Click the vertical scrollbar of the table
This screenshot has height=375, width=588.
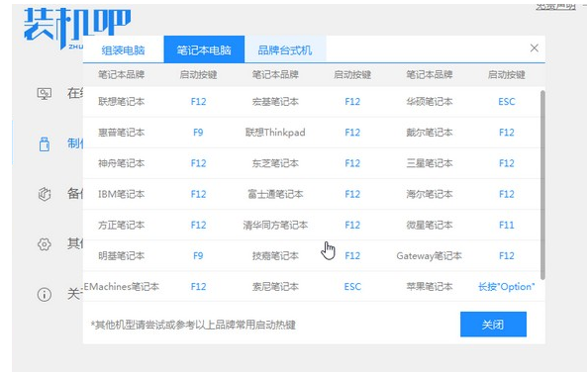tap(542, 185)
